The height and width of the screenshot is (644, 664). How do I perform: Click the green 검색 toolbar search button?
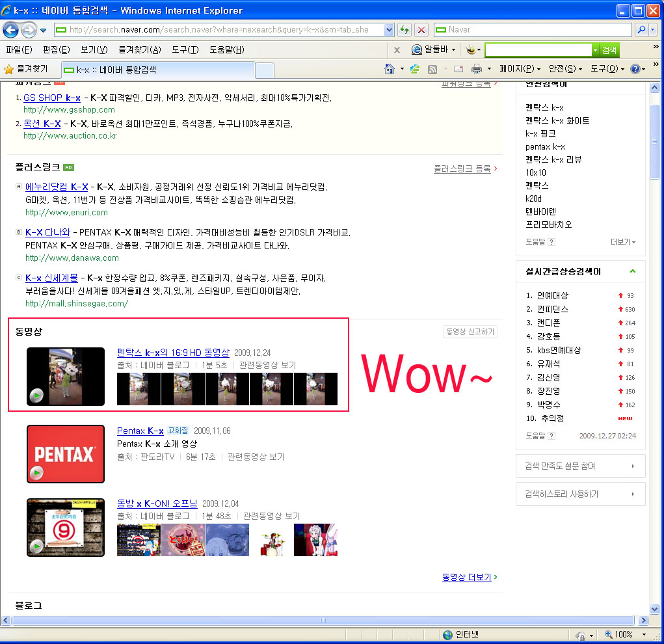pos(609,50)
